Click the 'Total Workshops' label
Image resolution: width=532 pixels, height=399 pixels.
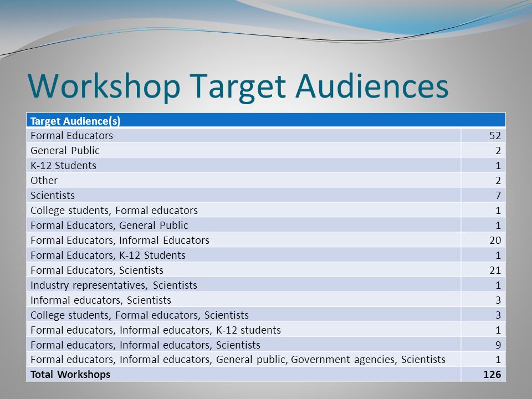pos(70,374)
